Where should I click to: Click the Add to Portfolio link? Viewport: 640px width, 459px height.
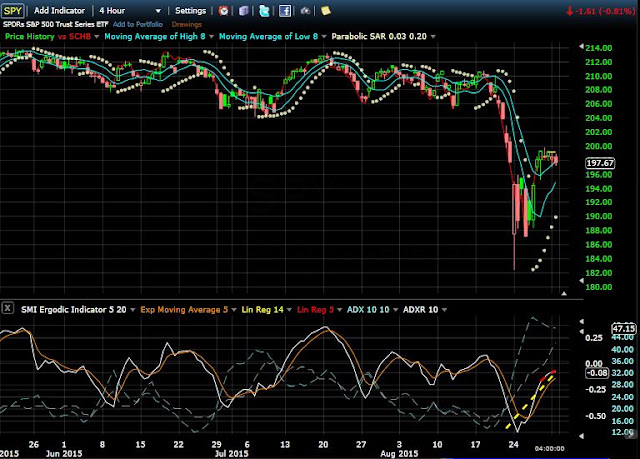(138, 24)
